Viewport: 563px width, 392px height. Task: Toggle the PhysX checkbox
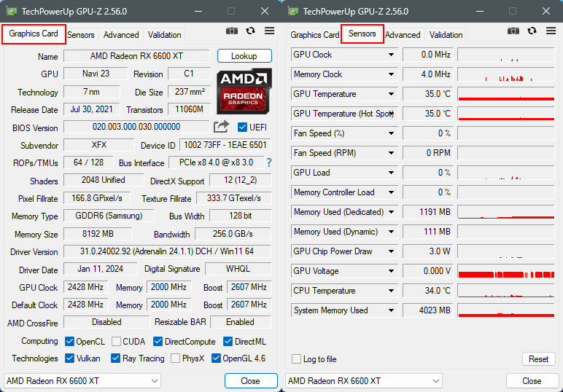(x=175, y=358)
